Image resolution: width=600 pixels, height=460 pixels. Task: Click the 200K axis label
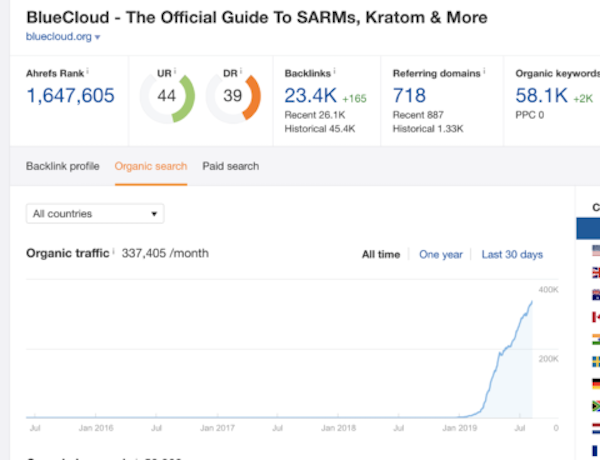click(x=549, y=359)
